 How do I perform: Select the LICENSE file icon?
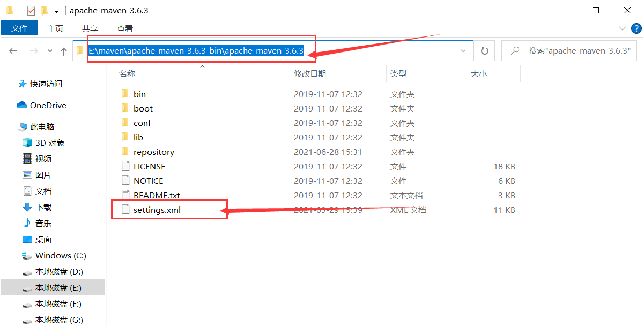pos(125,166)
